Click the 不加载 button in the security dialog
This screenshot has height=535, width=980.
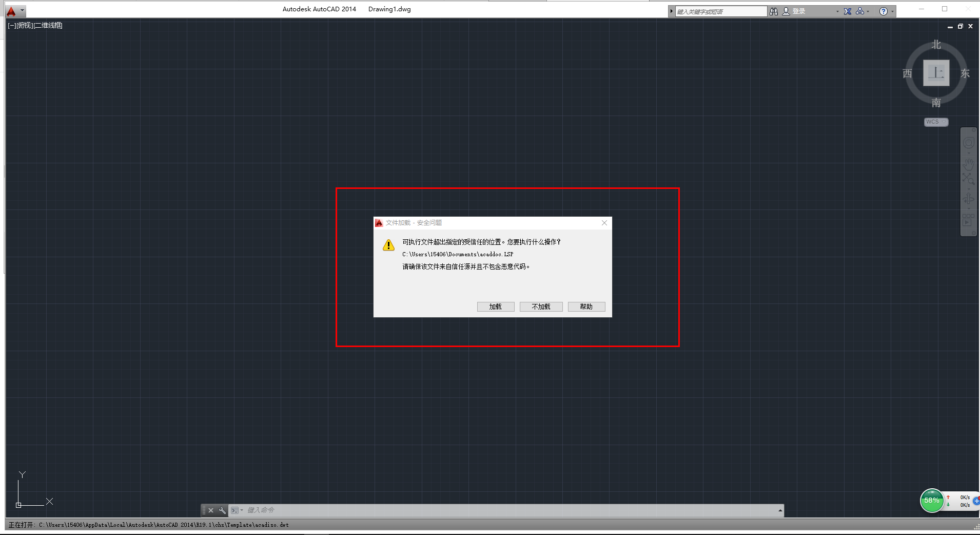point(541,307)
